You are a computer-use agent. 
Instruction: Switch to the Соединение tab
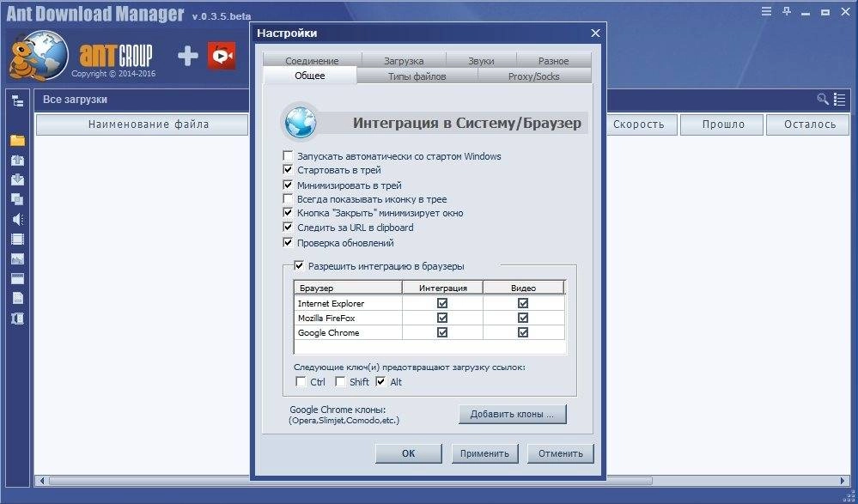[312, 60]
